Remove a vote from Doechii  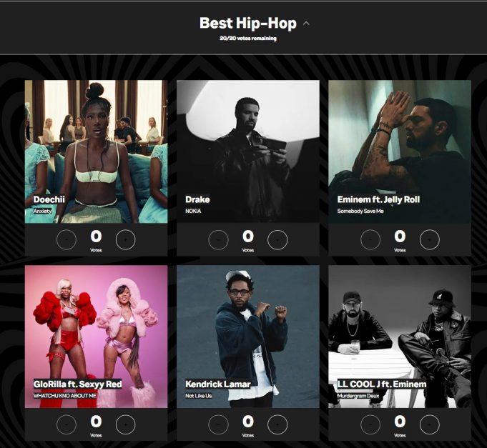(x=67, y=239)
